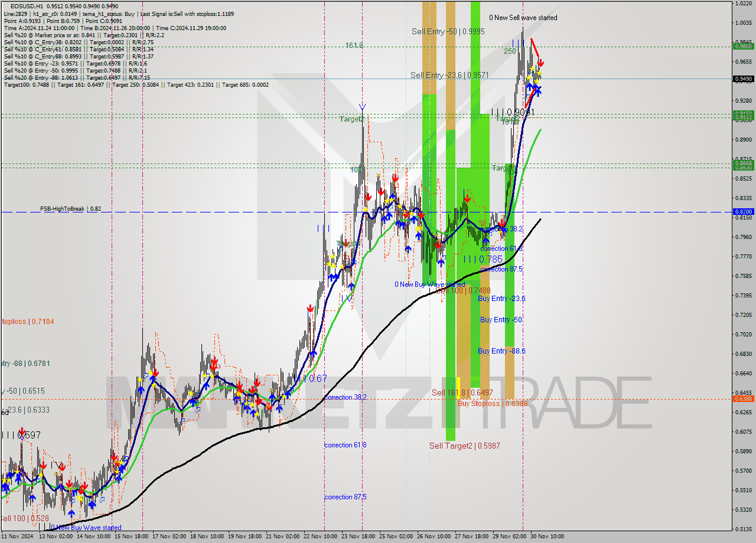Click the green 0.9112 price tag on axis

click(743, 117)
